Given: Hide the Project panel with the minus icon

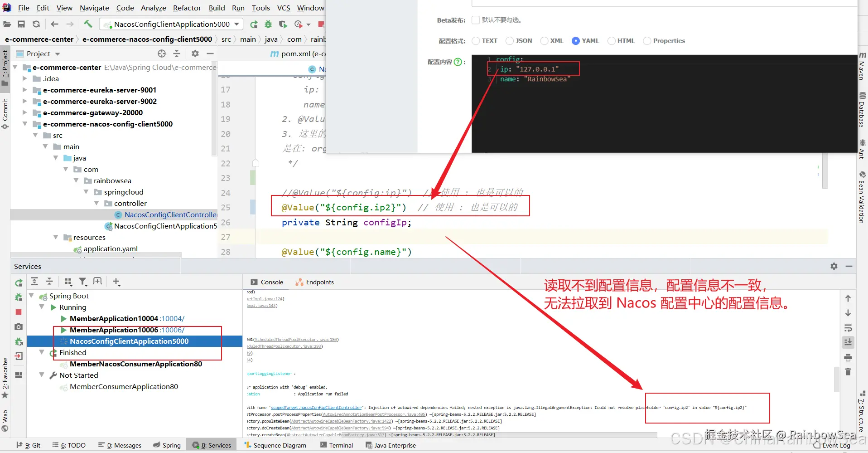Looking at the screenshot, I should [210, 54].
